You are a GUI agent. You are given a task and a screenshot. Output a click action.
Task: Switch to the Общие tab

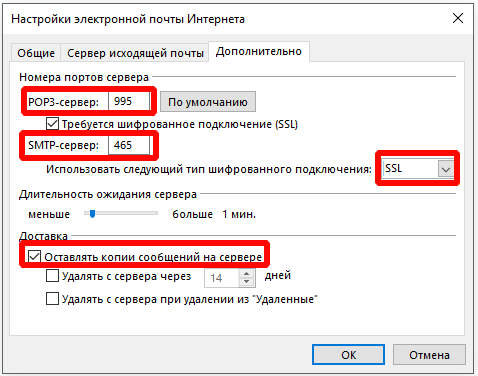(x=36, y=53)
